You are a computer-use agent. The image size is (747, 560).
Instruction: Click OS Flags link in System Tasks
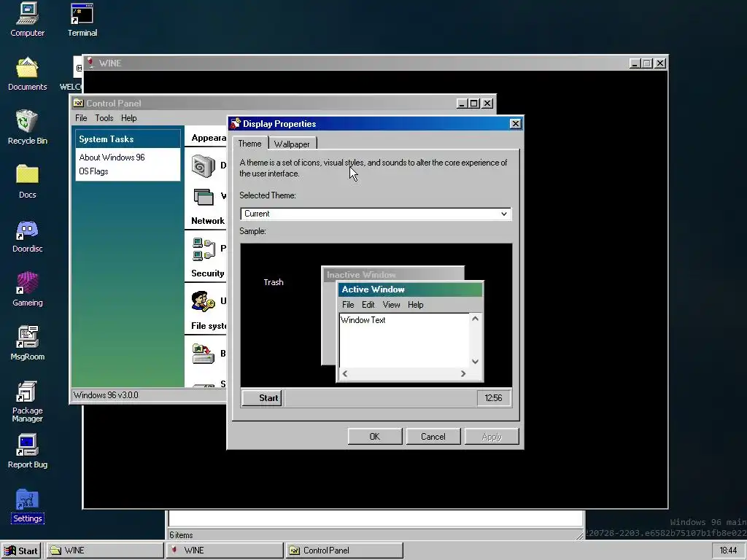93,171
